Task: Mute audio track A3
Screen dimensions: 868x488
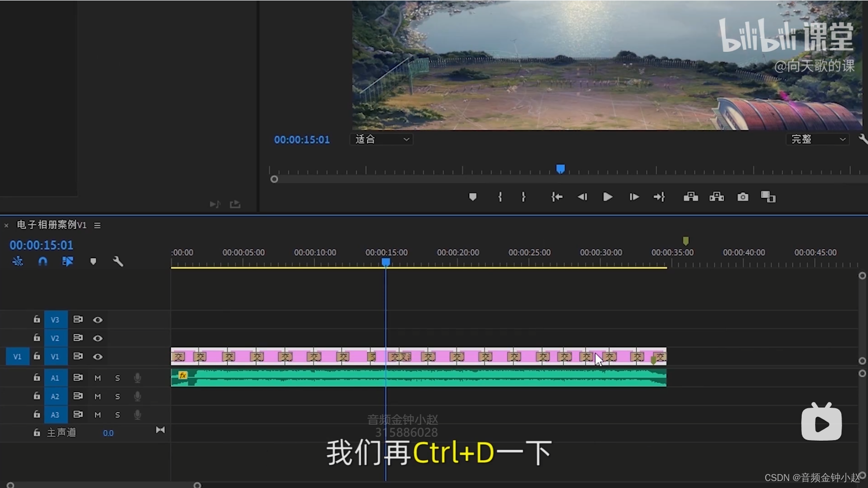Action: click(98, 415)
